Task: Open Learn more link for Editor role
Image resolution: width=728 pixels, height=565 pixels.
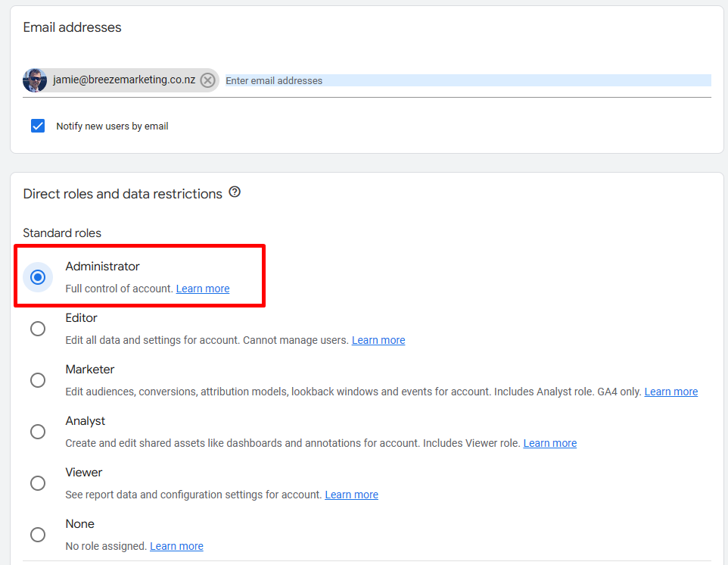Action: coord(378,340)
